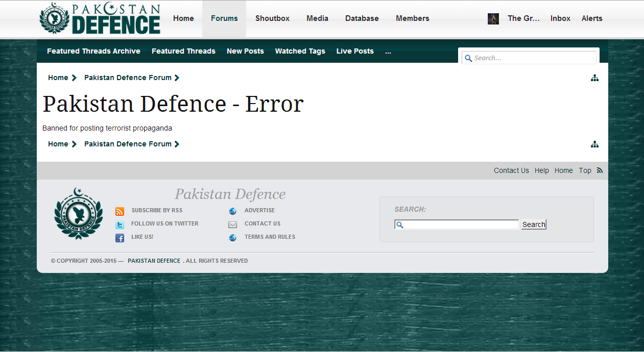The height and width of the screenshot is (352, 644).
Task: Open Alerts
Action: point(592,18)
